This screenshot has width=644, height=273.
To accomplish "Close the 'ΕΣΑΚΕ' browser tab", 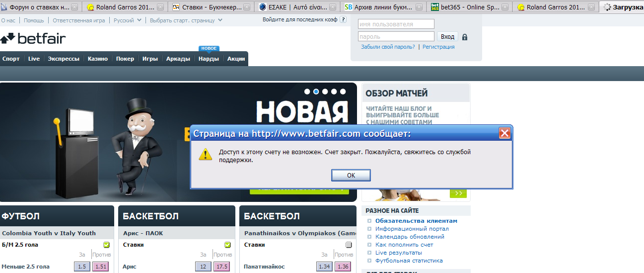I will coord(332,7).
